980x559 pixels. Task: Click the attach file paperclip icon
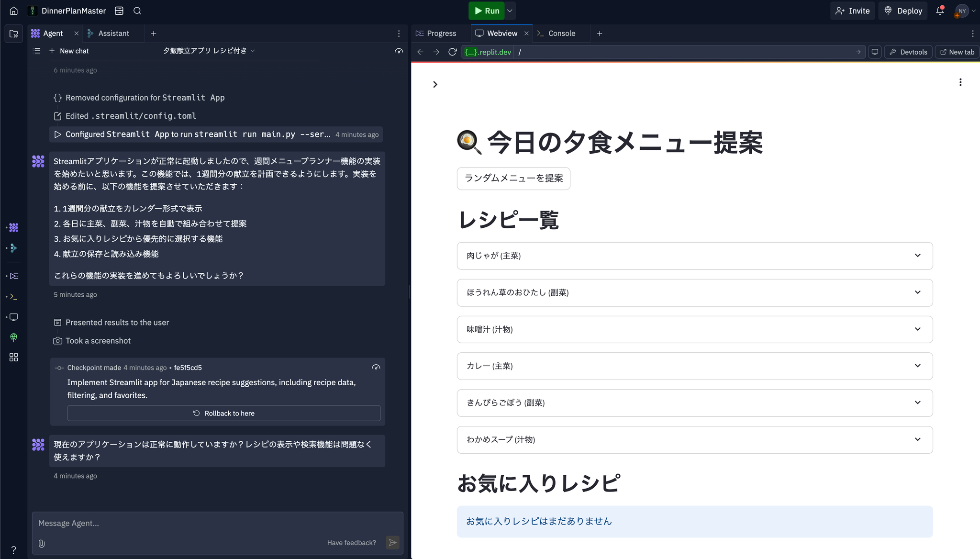(42, 543)
